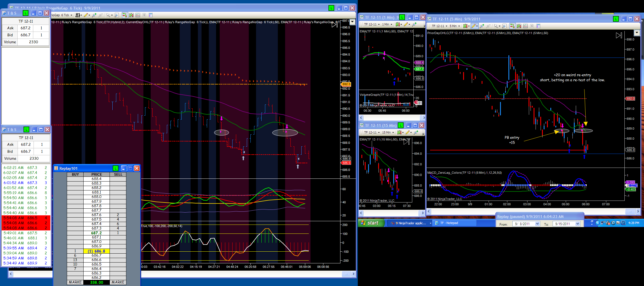Viewport: 644px width, 286px height.
Task: Open the 5 Min interval dropdown
Action: click(x=459, y=26)
